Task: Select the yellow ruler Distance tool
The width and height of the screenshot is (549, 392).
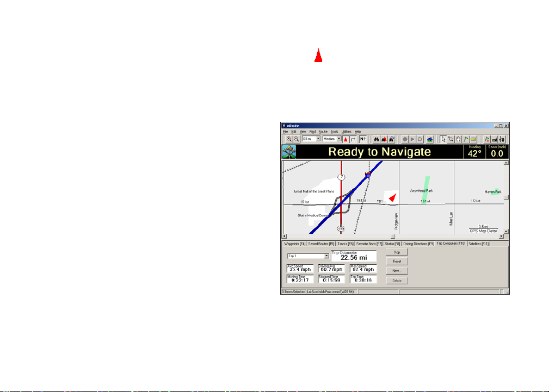Action: click(x=474, y=139)
